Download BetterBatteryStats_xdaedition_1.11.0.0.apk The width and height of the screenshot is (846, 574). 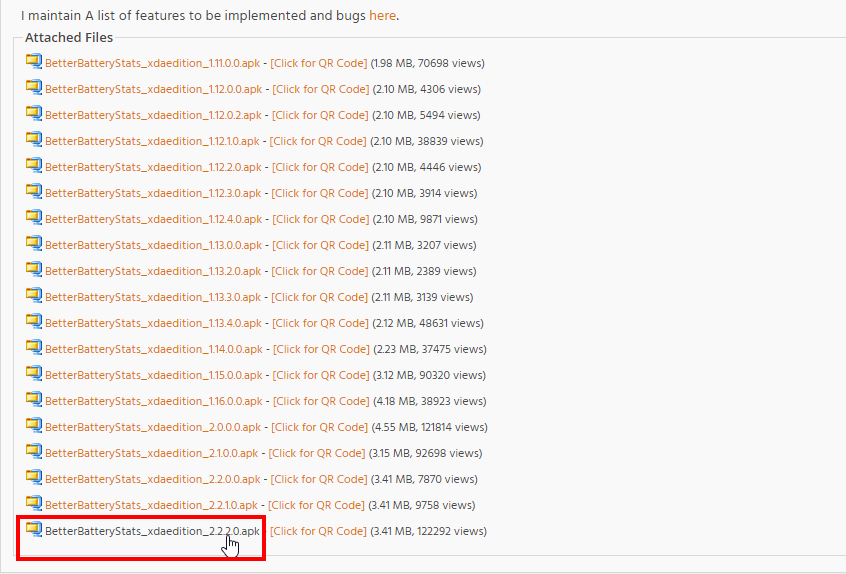(152, 63)
